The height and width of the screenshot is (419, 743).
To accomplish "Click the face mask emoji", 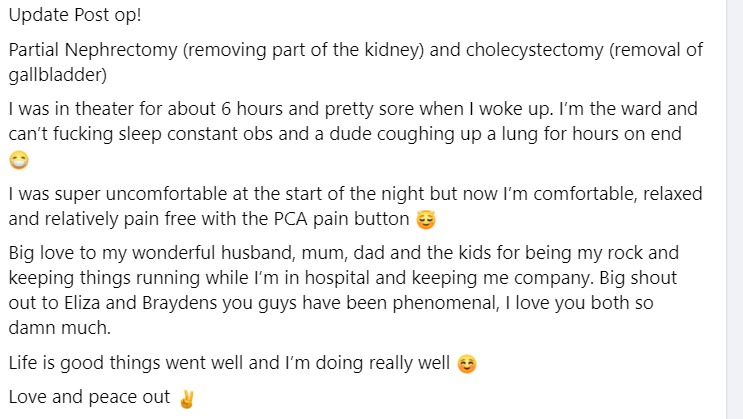I will pyautogui.click(x=19, y=160).
